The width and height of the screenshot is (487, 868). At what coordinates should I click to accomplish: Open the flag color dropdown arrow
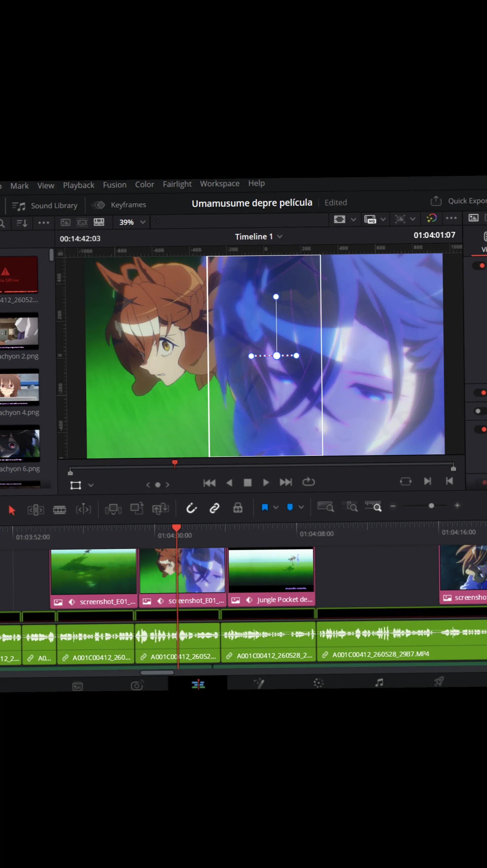(x=275, y=507)
